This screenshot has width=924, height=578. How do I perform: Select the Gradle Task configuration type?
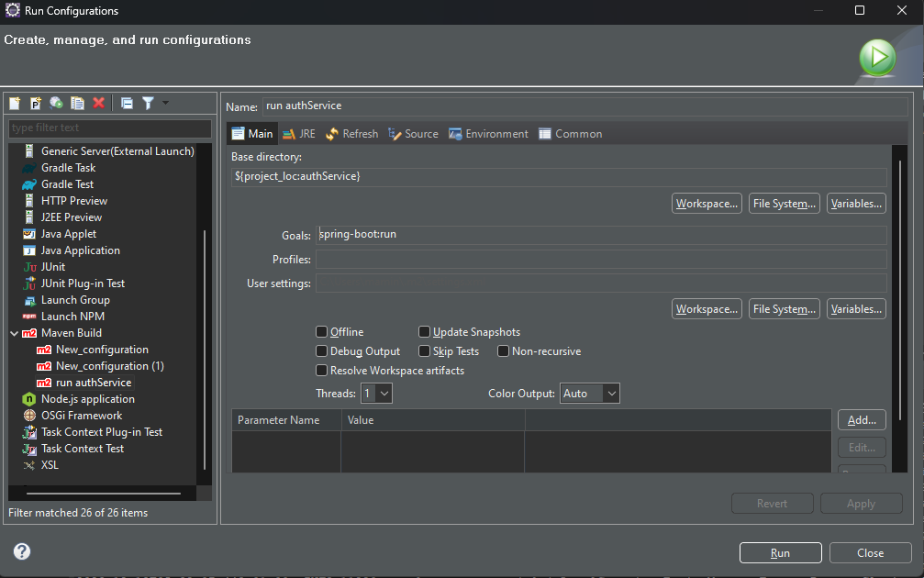[x=68, y=168]
